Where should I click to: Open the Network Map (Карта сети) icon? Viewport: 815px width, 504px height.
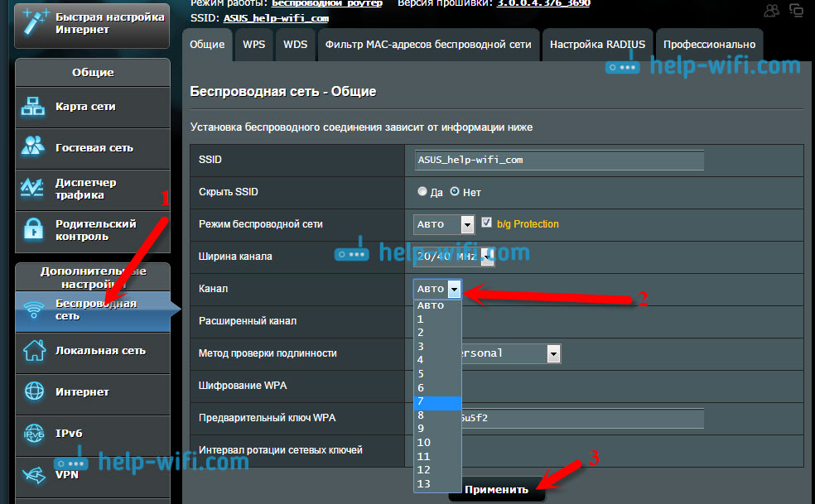coord(34,107)
